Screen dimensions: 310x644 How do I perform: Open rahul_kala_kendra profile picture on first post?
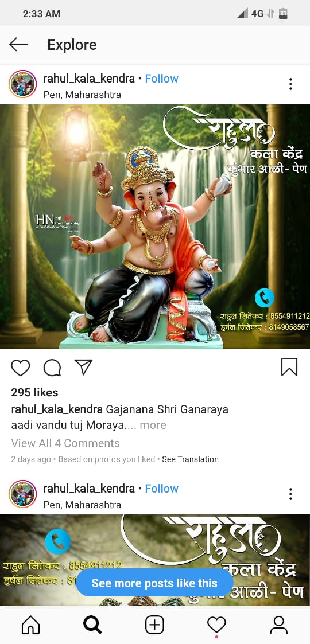pos(23,84)
